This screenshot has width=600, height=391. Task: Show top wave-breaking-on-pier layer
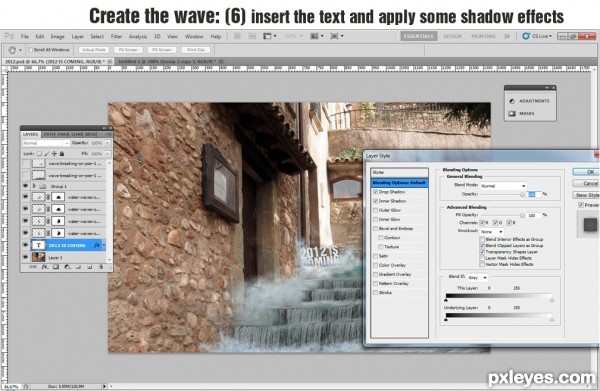tap(26, 163)
